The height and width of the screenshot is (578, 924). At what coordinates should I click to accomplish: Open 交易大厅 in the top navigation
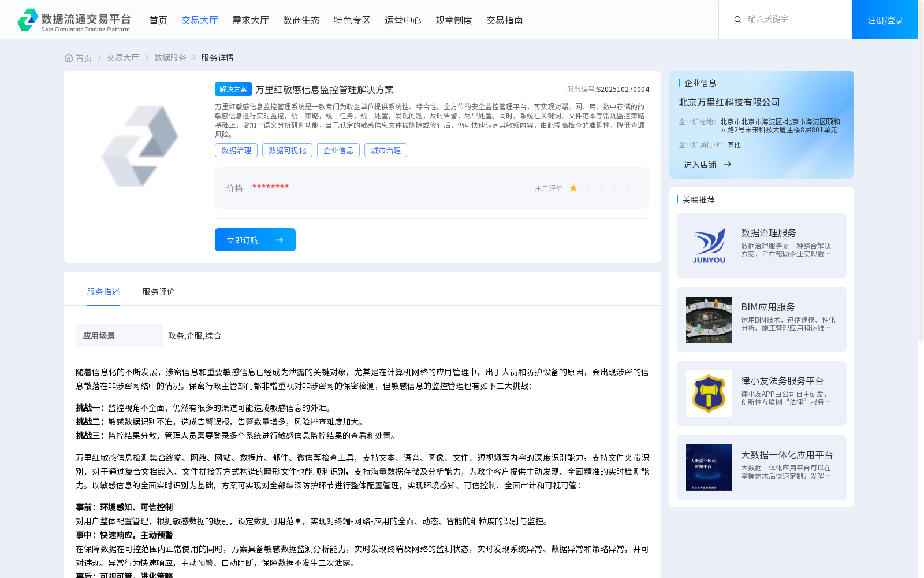tap(200, 20)
